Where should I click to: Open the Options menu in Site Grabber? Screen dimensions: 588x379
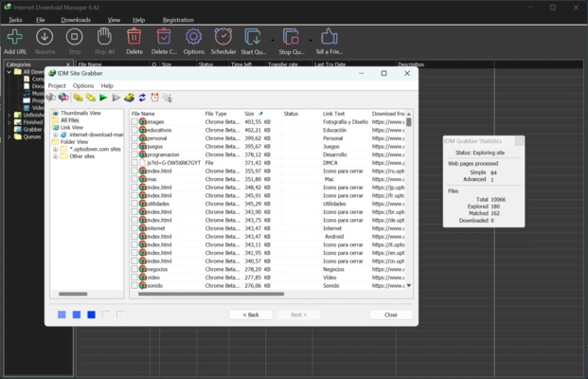pyautogui.click(x=83, y=85)
